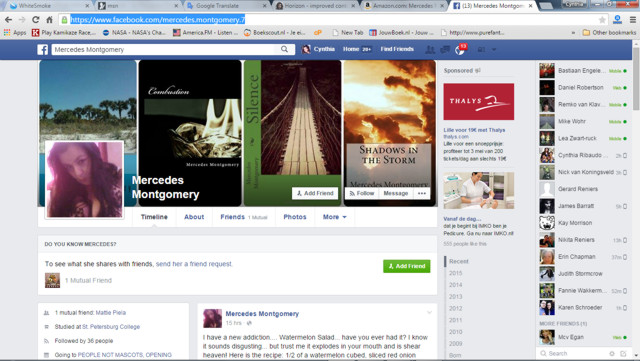
Task: Open chat with Mike Wohr
Action: [582, 121]
